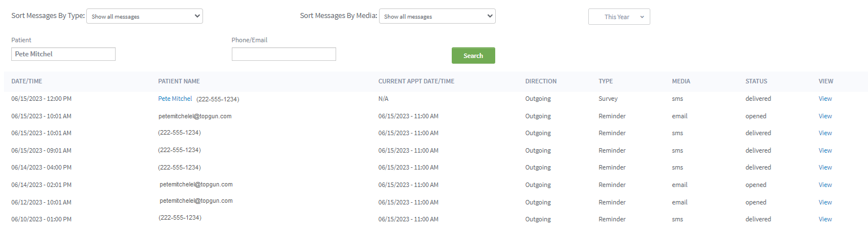868x227 pixels.
Task: Open Sort Messages By Media dropdown
Action: pos(437,16)
